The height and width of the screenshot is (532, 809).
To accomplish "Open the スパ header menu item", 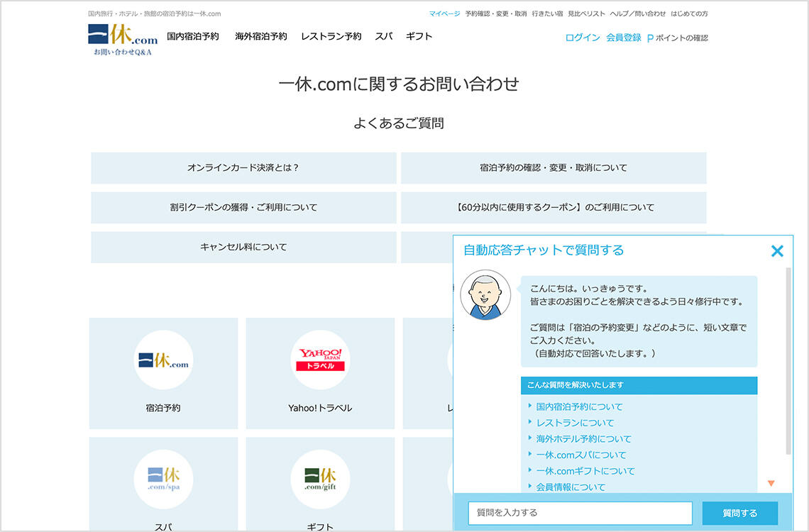I will (384, 36).
